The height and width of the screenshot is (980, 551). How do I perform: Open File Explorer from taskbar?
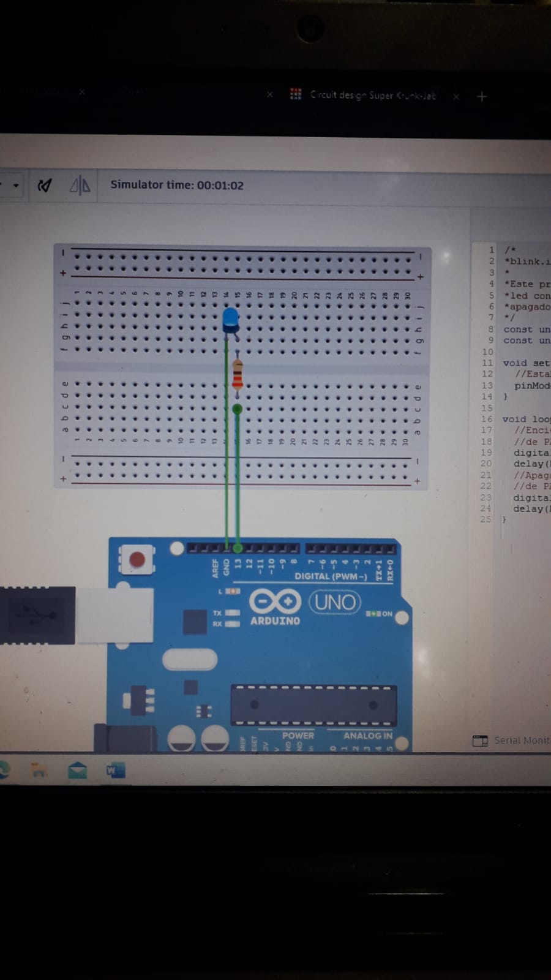39,771
